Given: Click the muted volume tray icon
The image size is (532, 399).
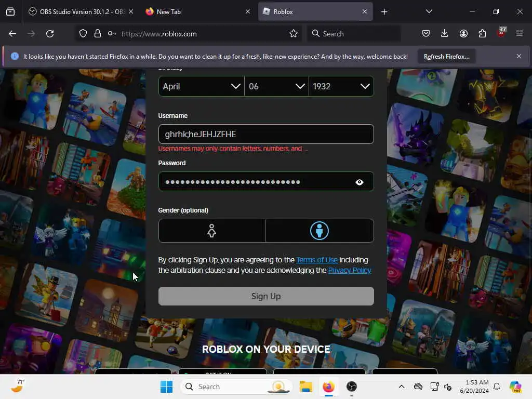Looking at the screenshot, I should point(448,387).
